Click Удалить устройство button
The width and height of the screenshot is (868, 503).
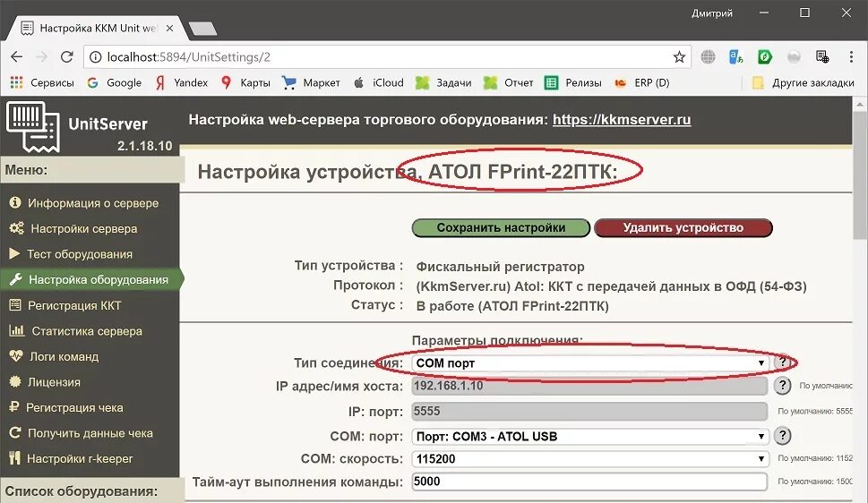click(x=683, y=227)
